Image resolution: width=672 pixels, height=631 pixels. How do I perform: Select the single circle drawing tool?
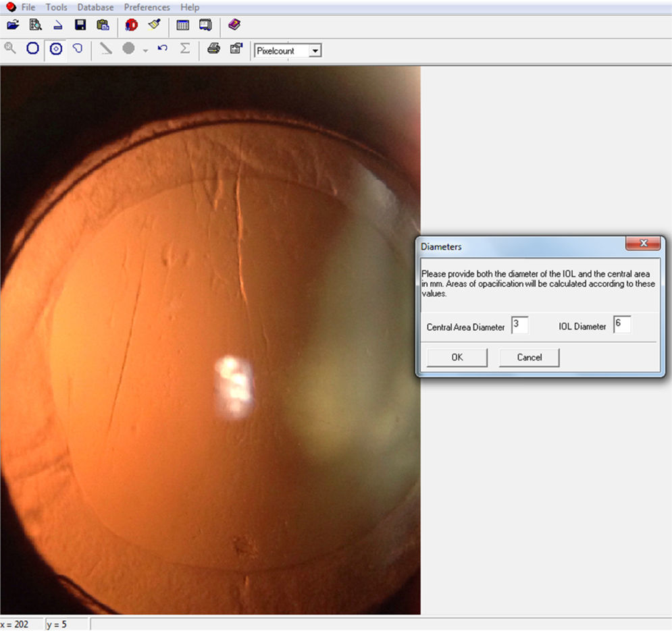coord(32,49)
